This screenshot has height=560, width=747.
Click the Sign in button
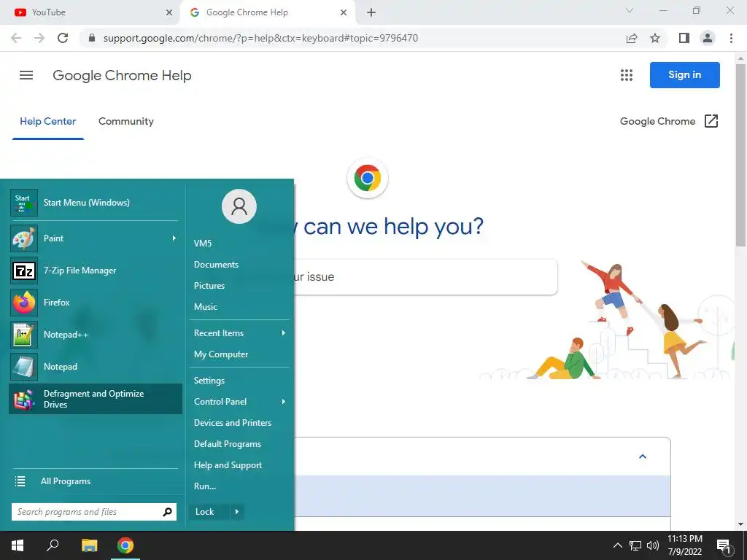tap(684, 75)
